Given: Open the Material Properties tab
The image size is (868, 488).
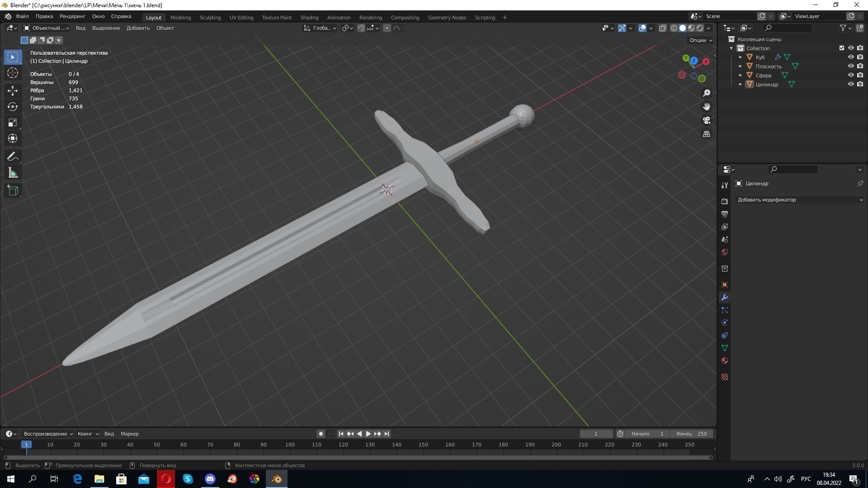Looking at the screenshot, I should pos(725,361).
